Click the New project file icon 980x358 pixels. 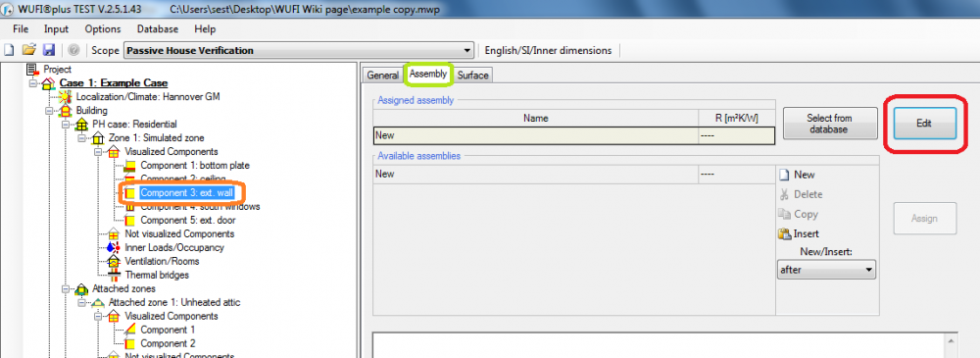pyautogui.click(x=9, y=50)
